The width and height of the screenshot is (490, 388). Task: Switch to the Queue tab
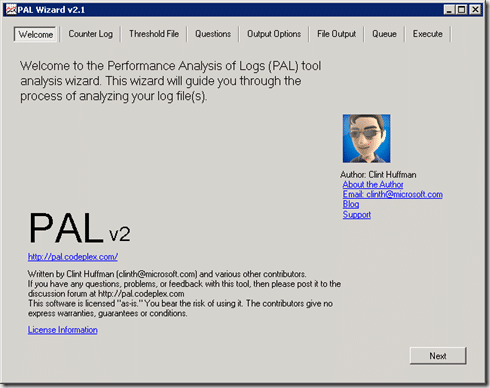(x=384, y=34)
